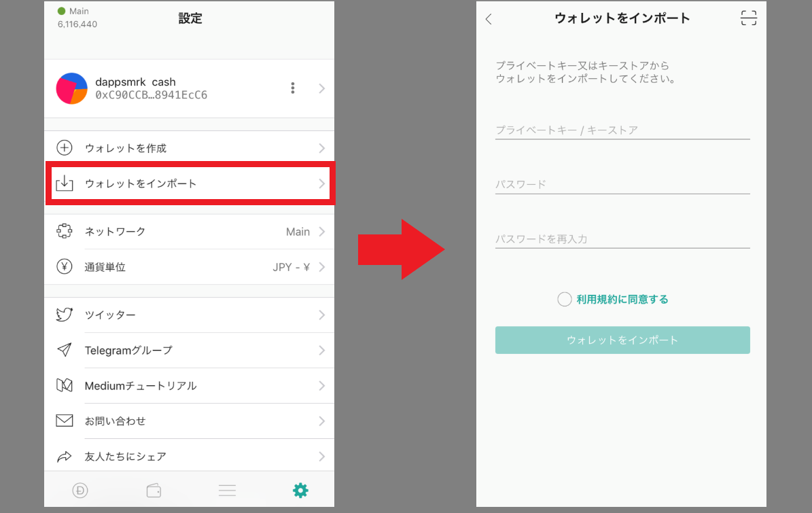
Task: Tap the Main label at top left
Action: [79, 11]
